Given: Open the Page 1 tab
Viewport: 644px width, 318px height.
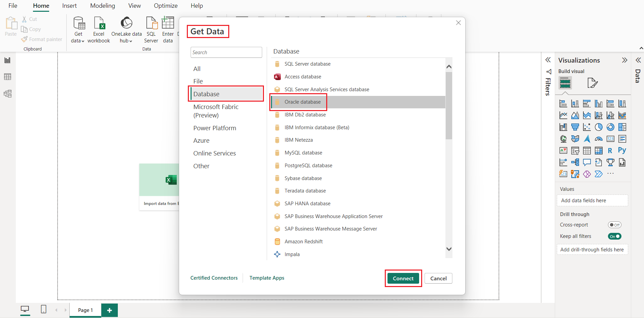Looking at the screenshot, I should pos(86,310).
